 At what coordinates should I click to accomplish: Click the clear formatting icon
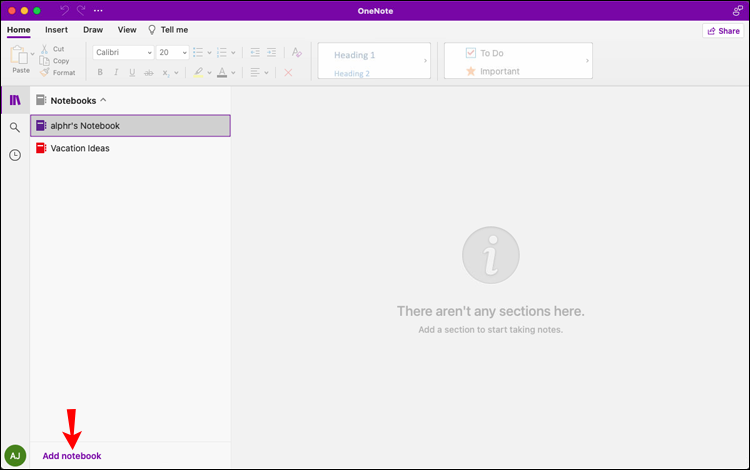297,52
